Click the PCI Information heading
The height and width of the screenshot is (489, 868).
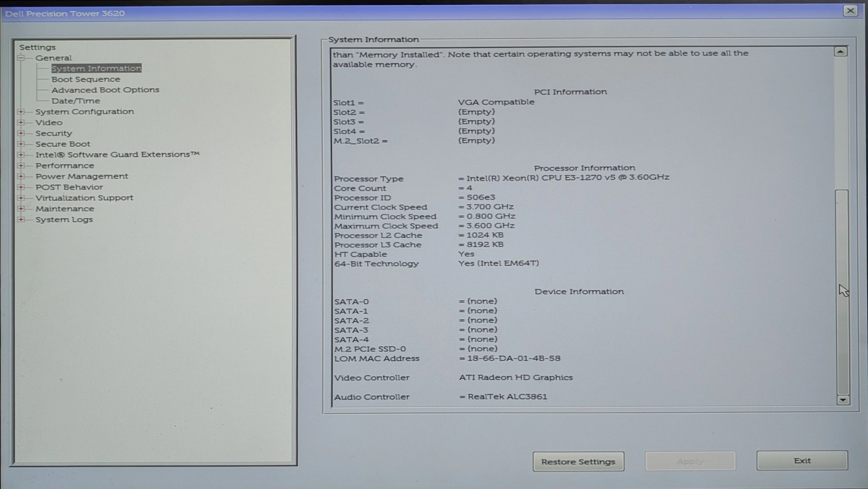click(x=570, y=92)
